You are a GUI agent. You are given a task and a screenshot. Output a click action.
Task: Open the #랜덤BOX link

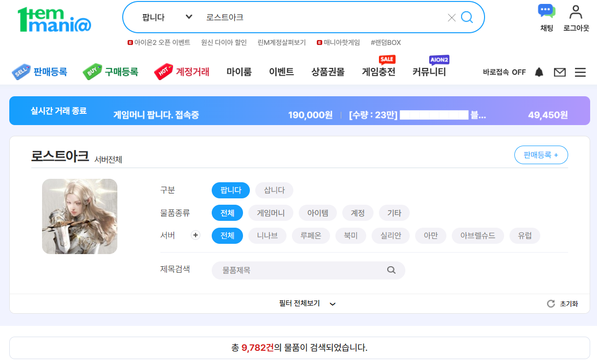[386, 43]
